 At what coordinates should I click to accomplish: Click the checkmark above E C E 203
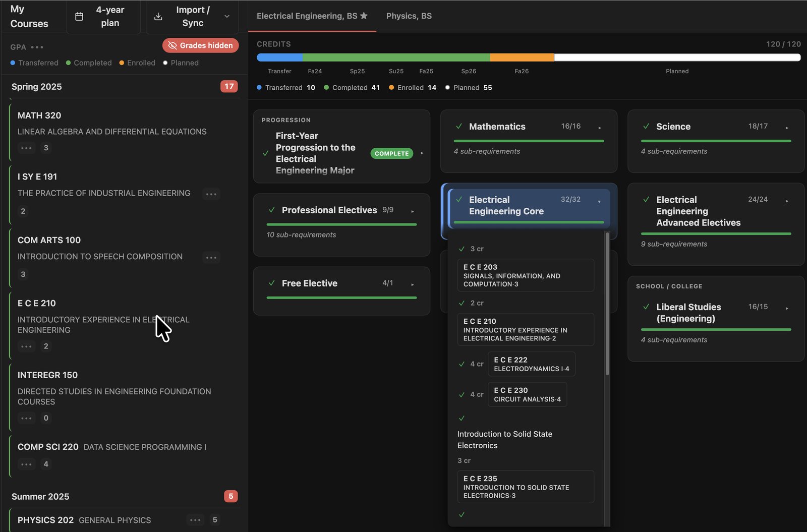462,249
